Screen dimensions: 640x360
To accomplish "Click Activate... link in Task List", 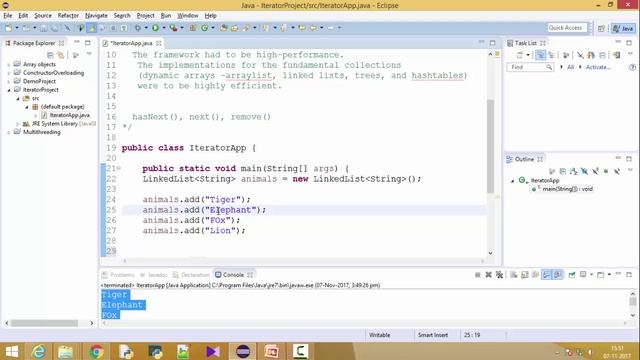I will pos(598,67).
